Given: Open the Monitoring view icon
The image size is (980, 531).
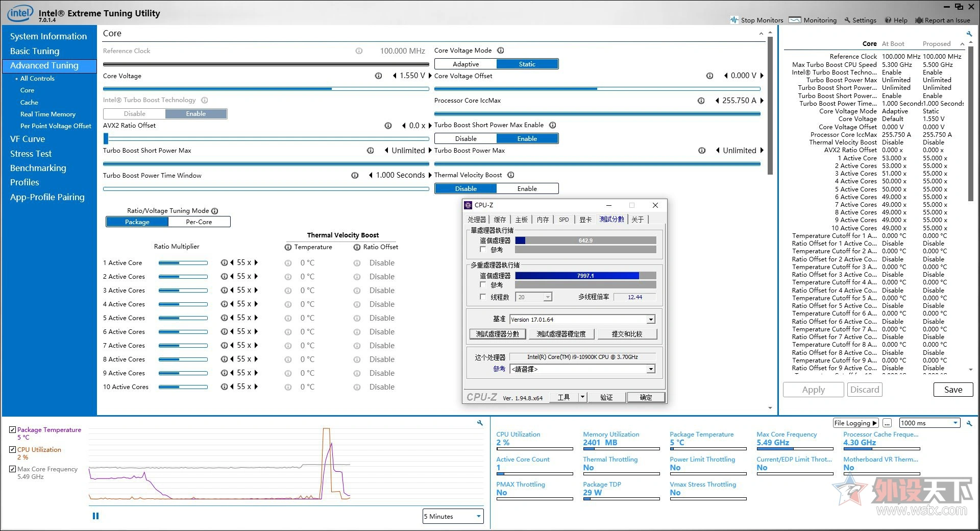Looking at the screenshot, I should point(795,20).
